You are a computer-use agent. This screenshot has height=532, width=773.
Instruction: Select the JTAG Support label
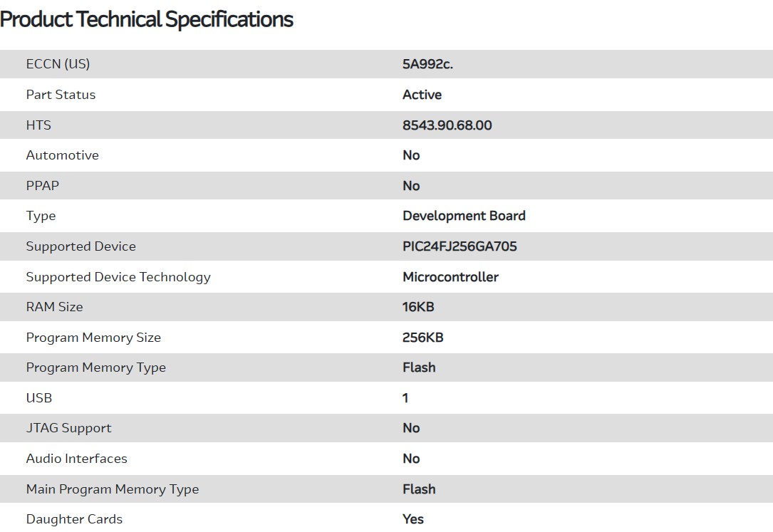pos(68,428)
